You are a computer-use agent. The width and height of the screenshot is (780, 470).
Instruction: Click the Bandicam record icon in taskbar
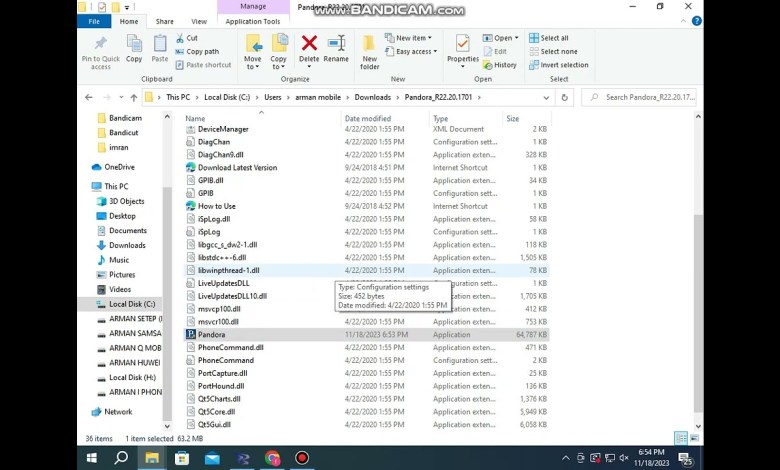tap(302, 458)
